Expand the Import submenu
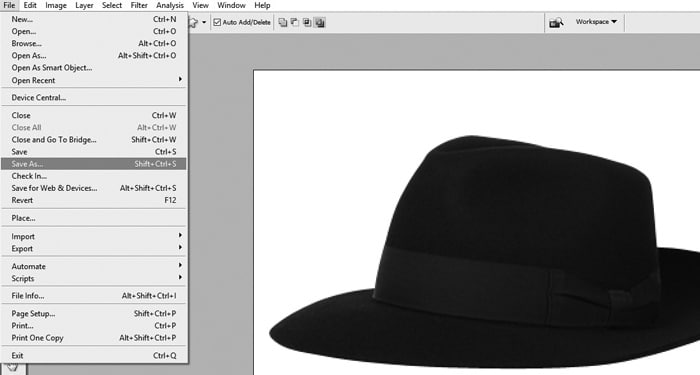 93,237
